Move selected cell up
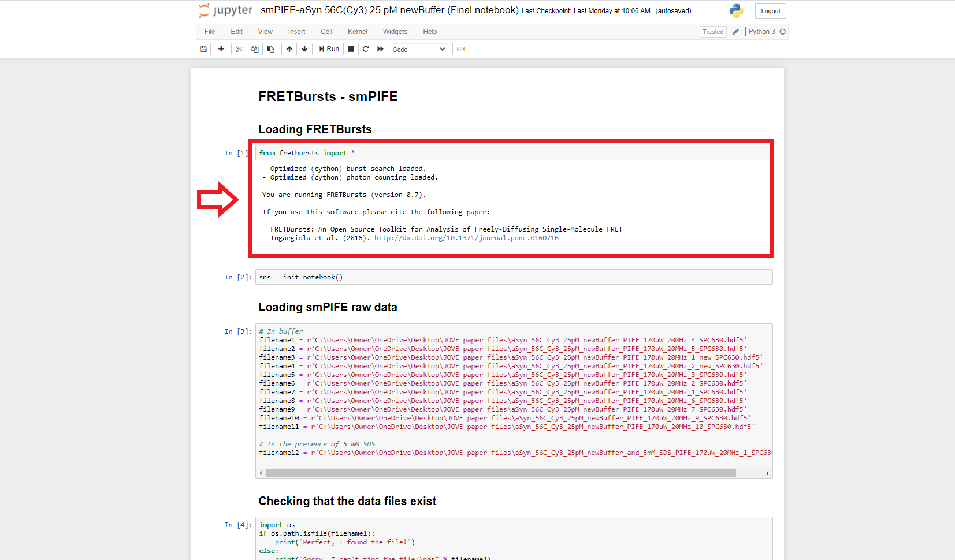 click(x=289, y=49)
